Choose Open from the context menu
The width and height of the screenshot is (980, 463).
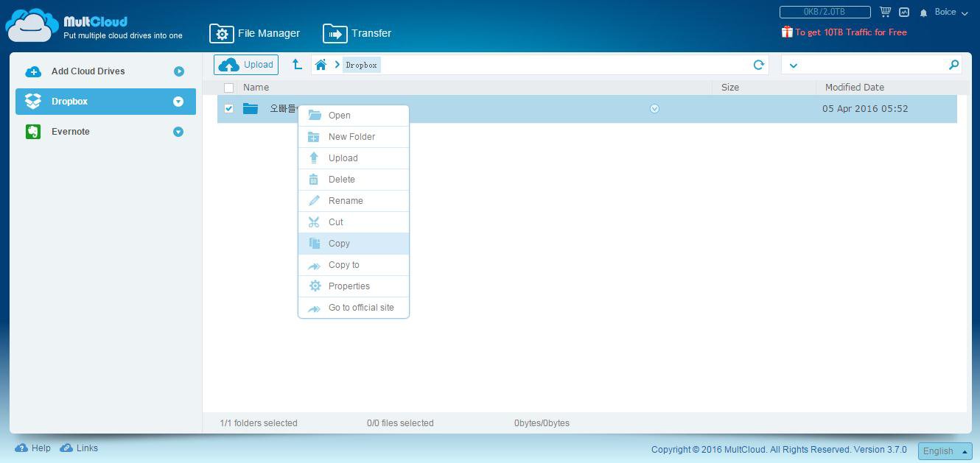coord(354,116)
